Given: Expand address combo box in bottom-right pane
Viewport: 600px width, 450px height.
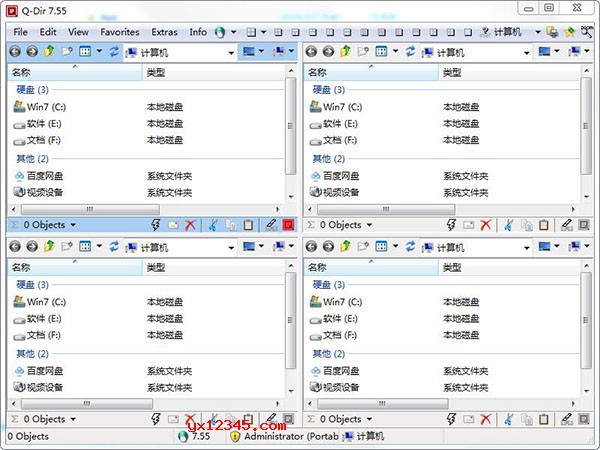Looking at the screenshot, I should tap(527, 248).
